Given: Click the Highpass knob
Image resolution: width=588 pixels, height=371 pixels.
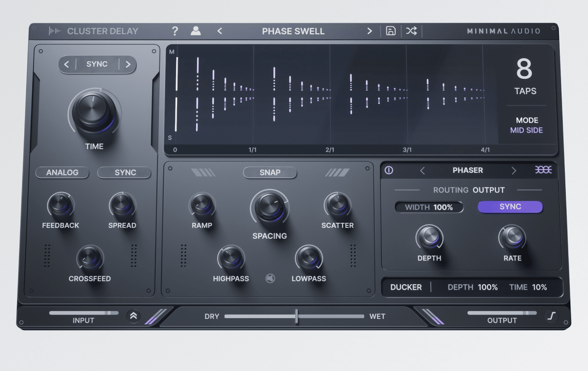Looking at the screenshot, I should tap(231, 258).
